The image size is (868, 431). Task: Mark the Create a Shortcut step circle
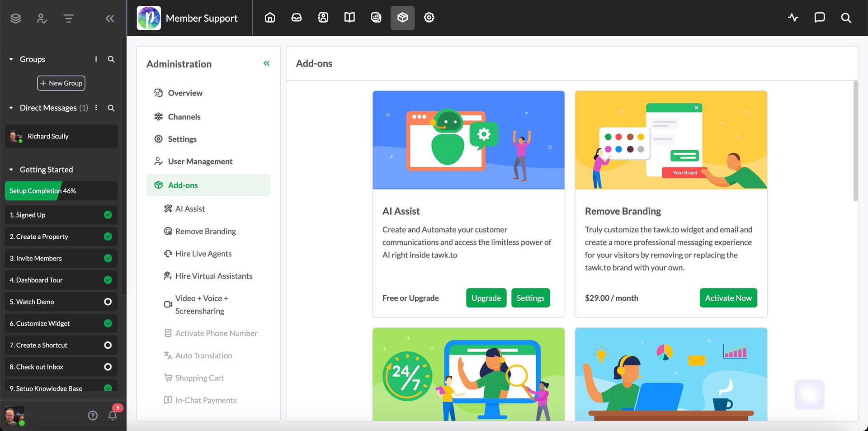(108, 345)
